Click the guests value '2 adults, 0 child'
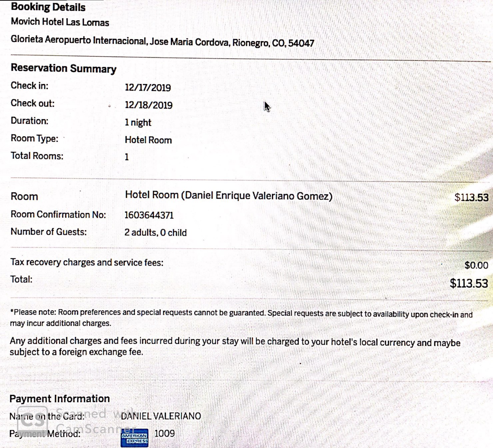 pos(156,232)
